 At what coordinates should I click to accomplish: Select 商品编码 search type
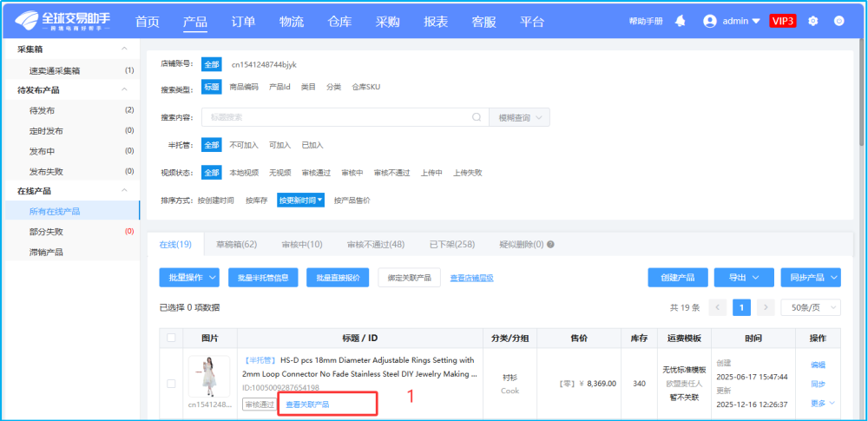click(244, 87)
